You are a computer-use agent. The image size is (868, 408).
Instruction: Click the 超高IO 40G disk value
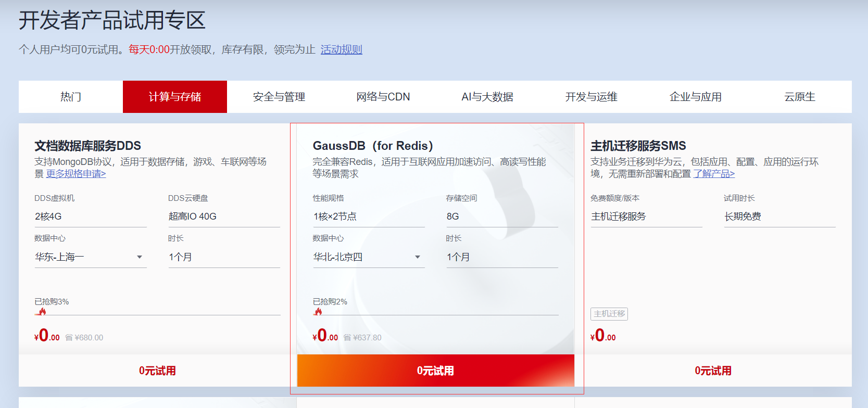193,216
